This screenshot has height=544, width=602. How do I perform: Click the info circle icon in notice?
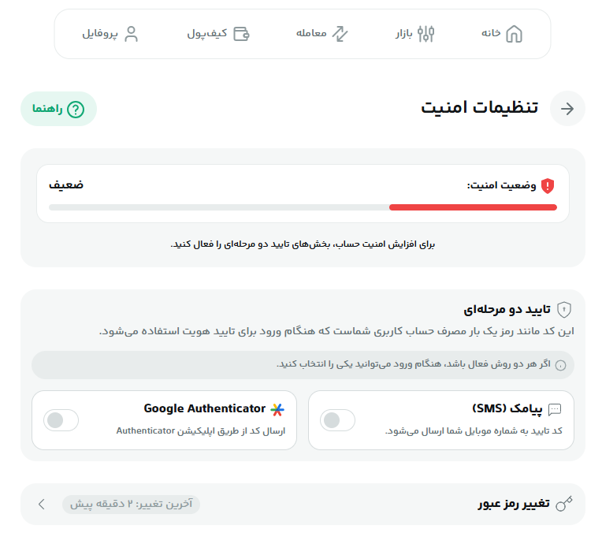coord(561,365)
